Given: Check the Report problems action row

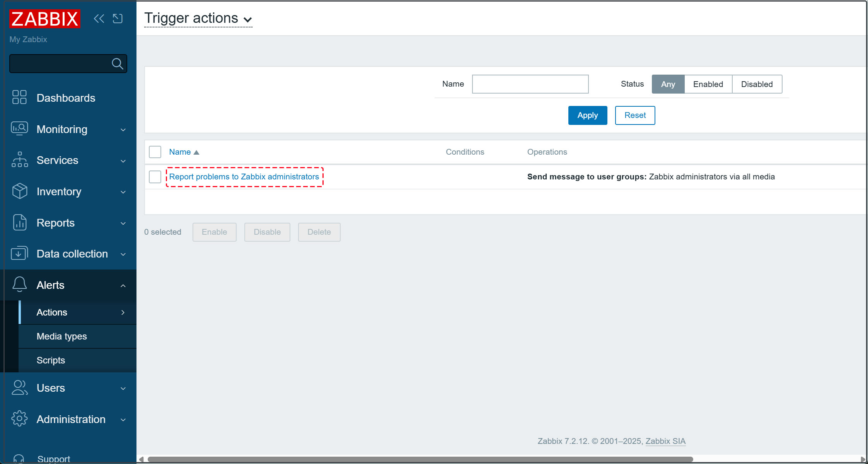Looking at the screenshot, I should point(155,177).
